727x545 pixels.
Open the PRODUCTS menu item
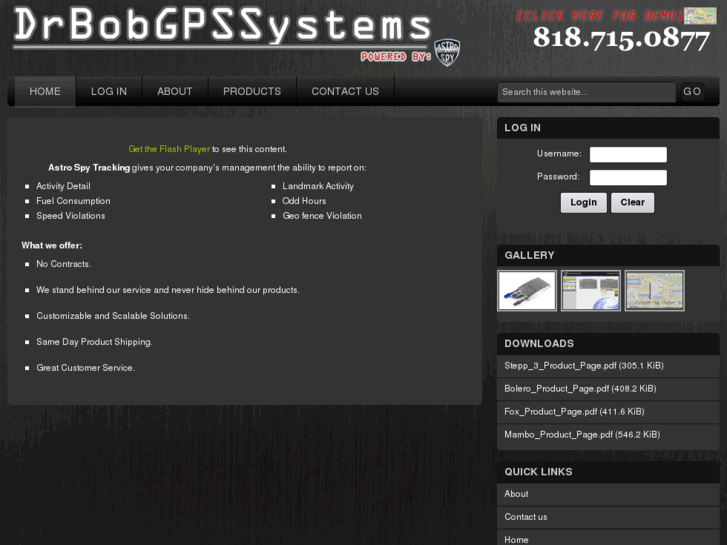(x=252, y=91)
